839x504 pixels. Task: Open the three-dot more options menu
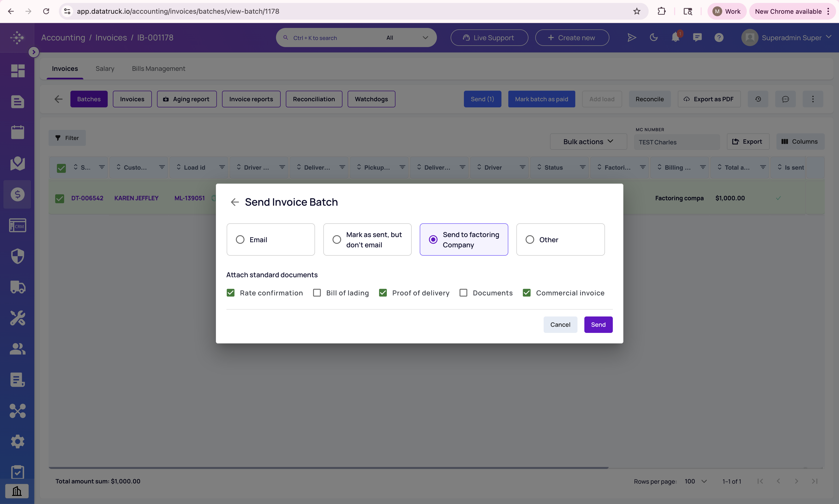click(x=813, y=99)
